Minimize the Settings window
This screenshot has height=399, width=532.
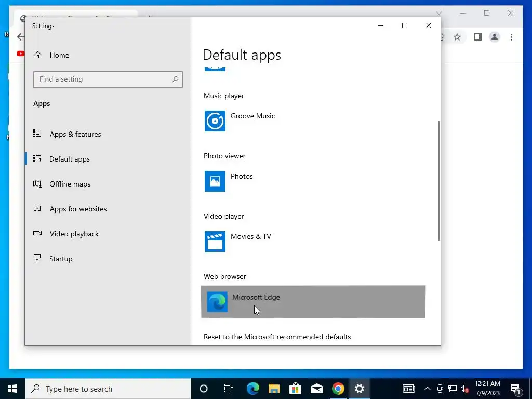click(x=381, y=26)
